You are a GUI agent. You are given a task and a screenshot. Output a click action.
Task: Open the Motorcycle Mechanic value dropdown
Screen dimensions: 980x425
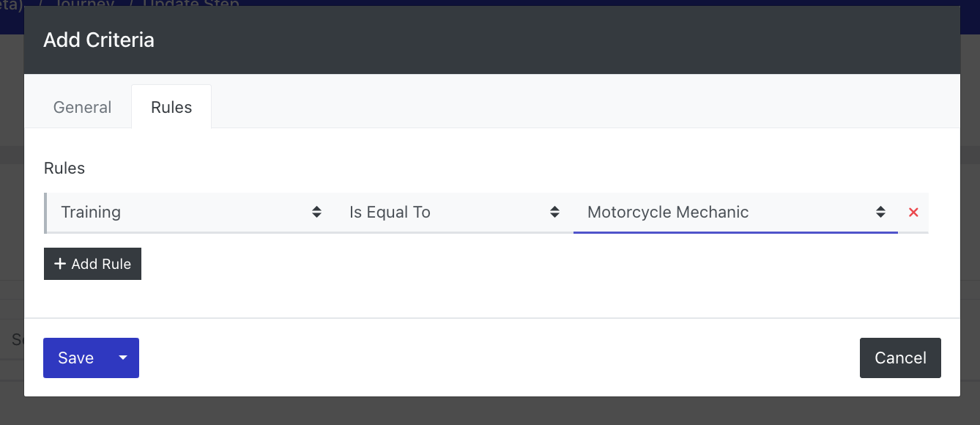point(735,212)
